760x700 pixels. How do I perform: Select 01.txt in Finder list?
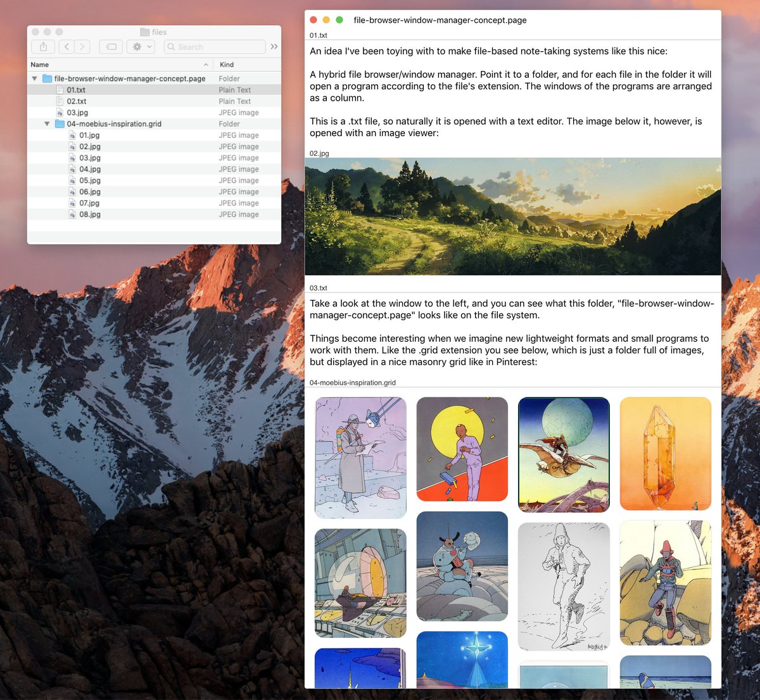pyautogui.click(x=154, y=90)
